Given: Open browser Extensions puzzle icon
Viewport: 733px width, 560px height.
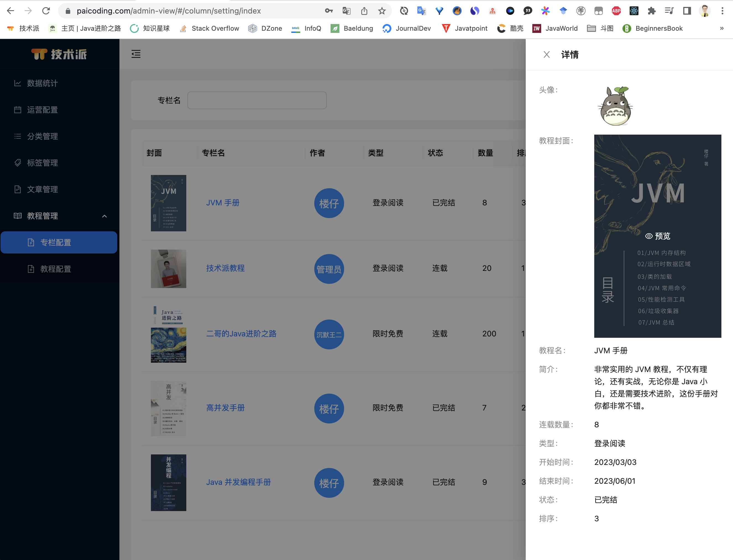Looking at the screenshot, I should pyautogui.click(x=651, y=11).
